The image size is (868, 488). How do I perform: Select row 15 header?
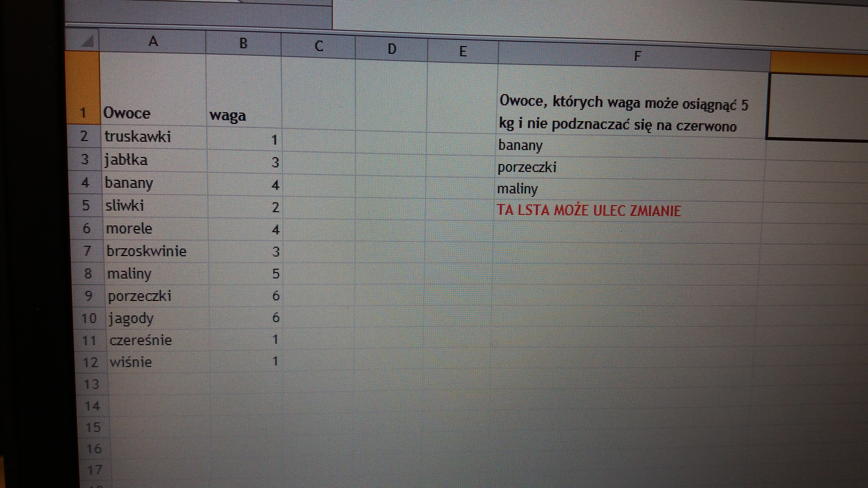[x=93, y=427]
